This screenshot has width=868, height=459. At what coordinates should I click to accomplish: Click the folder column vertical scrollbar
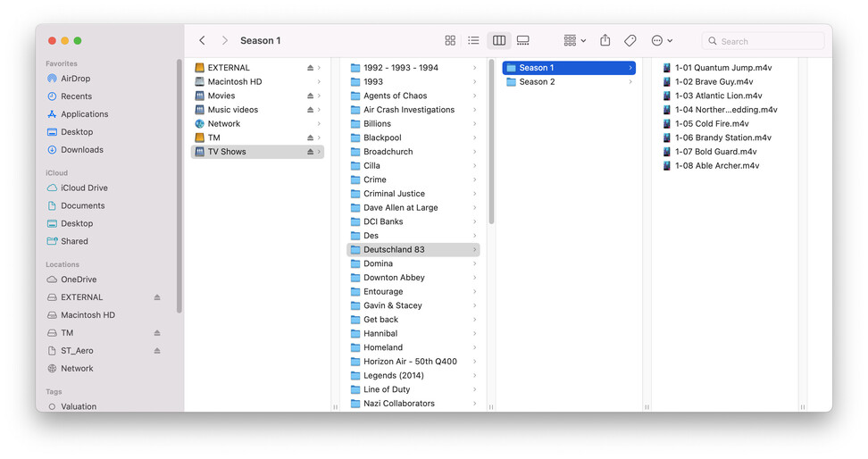click(x=491, y=142)
